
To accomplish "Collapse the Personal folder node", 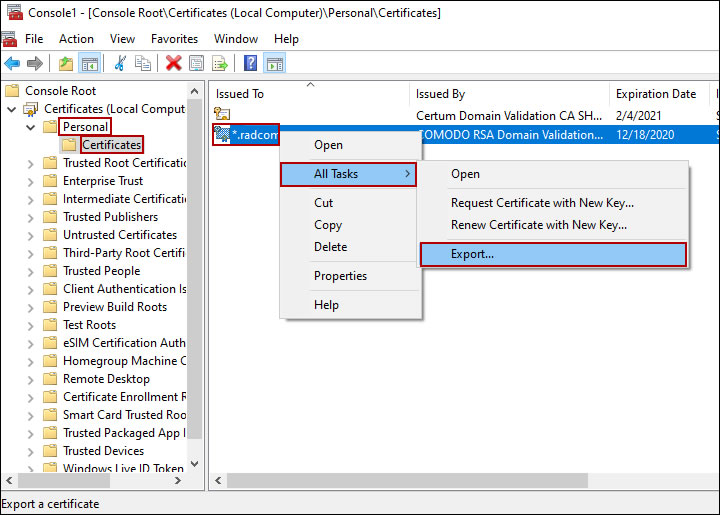I will [x=31, y=128].
